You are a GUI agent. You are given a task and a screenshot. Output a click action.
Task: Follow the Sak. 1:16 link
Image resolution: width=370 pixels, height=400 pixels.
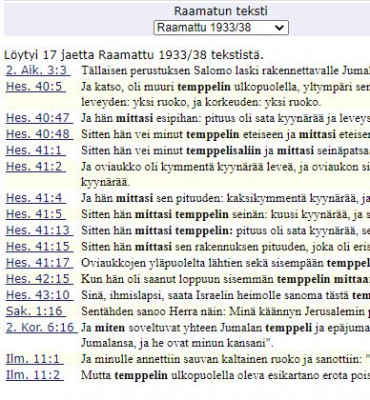point(36,311)
